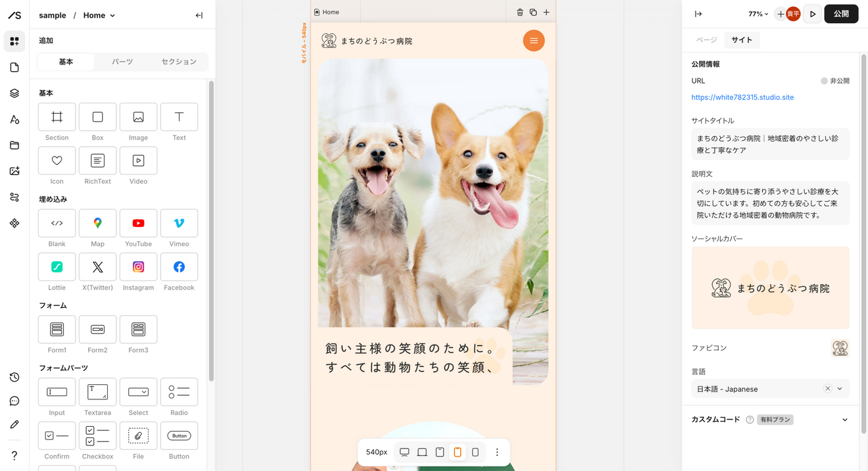
Task: Open the help question mark
Action: click(x=14, y=455)
